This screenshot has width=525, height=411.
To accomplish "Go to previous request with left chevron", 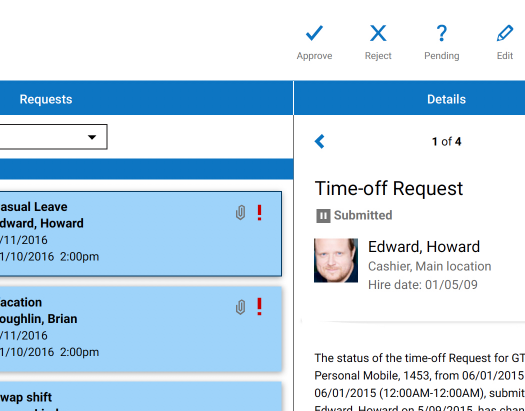I will tap(320, 141).
